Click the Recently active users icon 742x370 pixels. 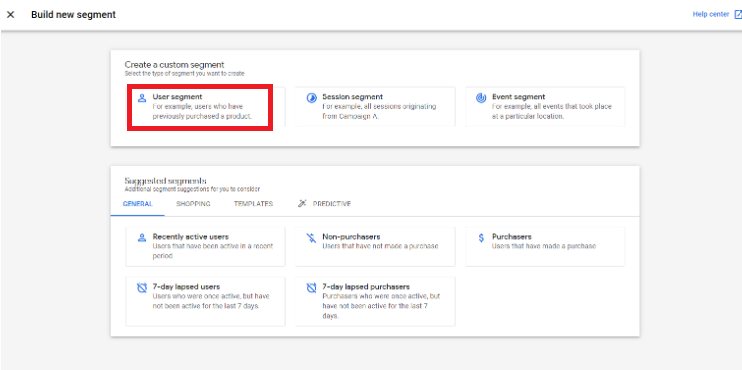point(141,238)
